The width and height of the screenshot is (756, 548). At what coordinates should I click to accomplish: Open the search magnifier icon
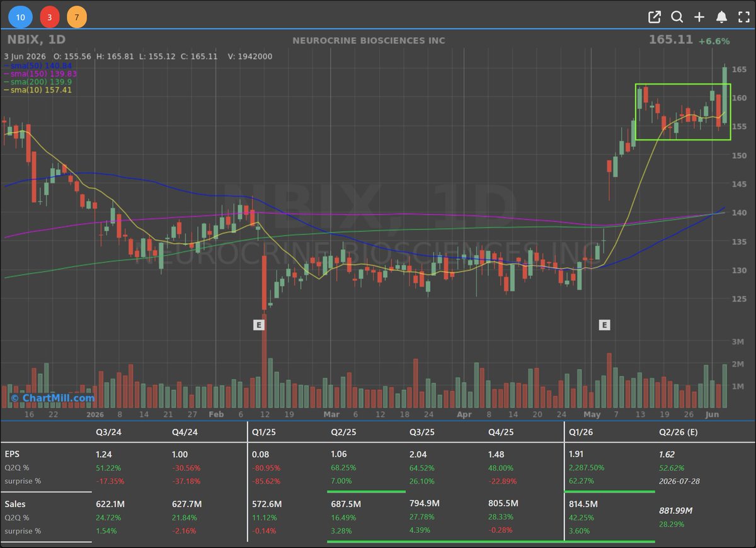pyautogui.click(x=677, y=17)
